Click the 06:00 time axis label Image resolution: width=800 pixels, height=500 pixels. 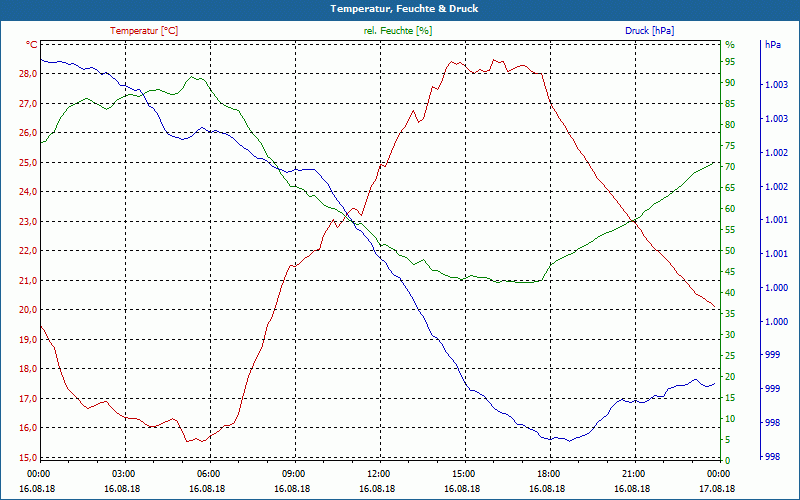pyautogui.click(x=209, y=473)
